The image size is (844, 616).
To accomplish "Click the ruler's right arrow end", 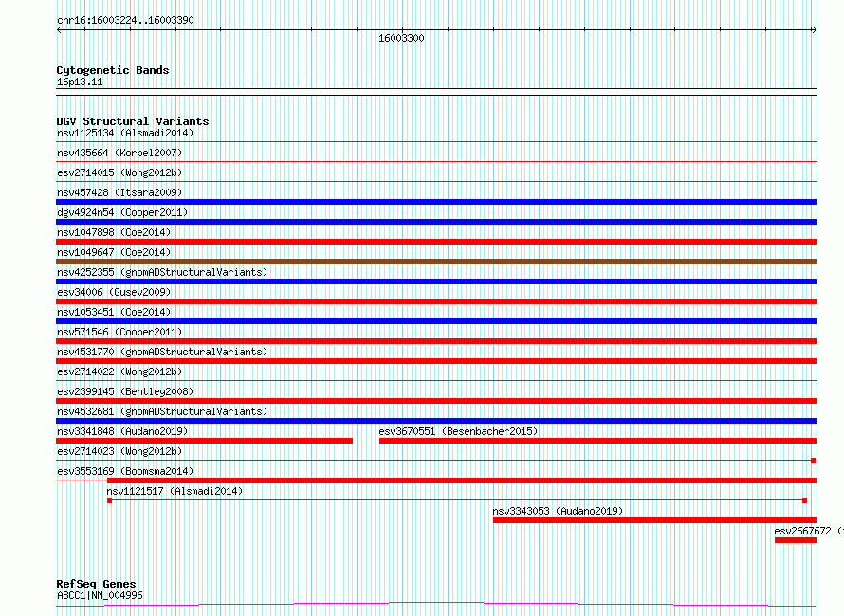I will click(815, 30).
